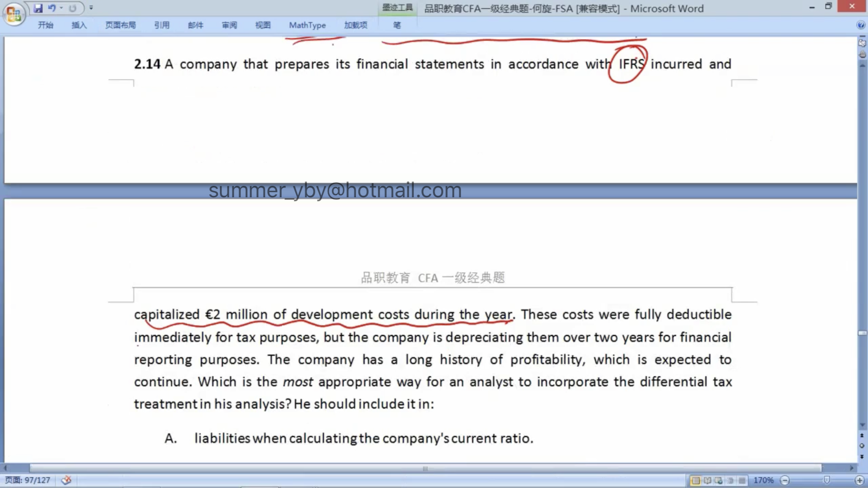Click zoom out minus button
This screenshot has height=488, width=868.
785,480
